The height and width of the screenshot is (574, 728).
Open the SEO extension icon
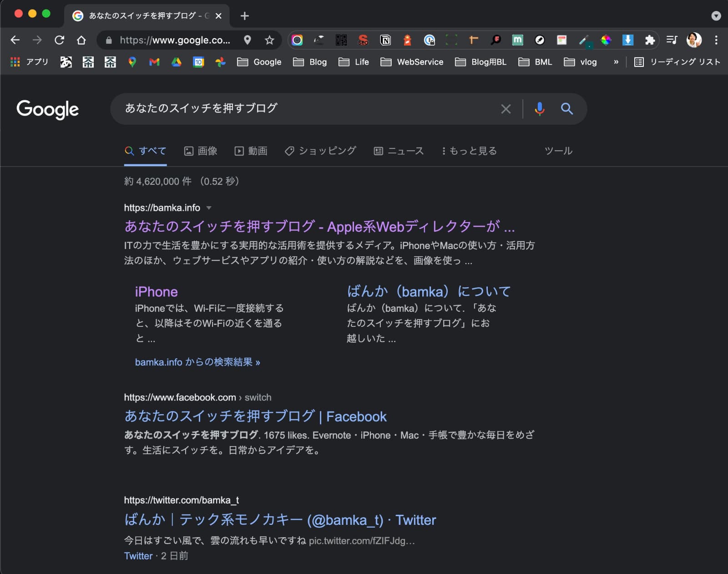(363, 40)
